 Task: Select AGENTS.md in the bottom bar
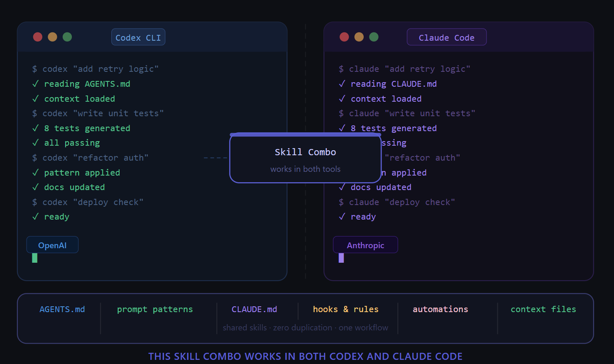pyautogui.click(x=62, y=309)
